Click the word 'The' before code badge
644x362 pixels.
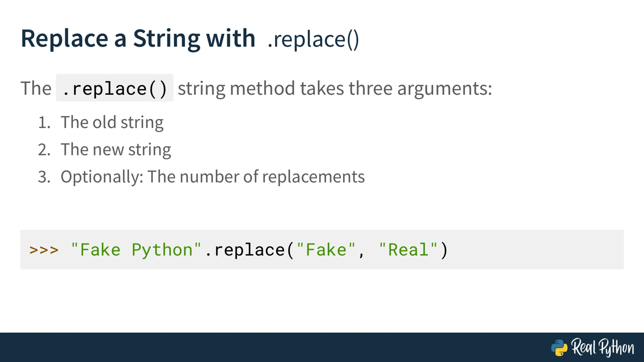[36, 88]
